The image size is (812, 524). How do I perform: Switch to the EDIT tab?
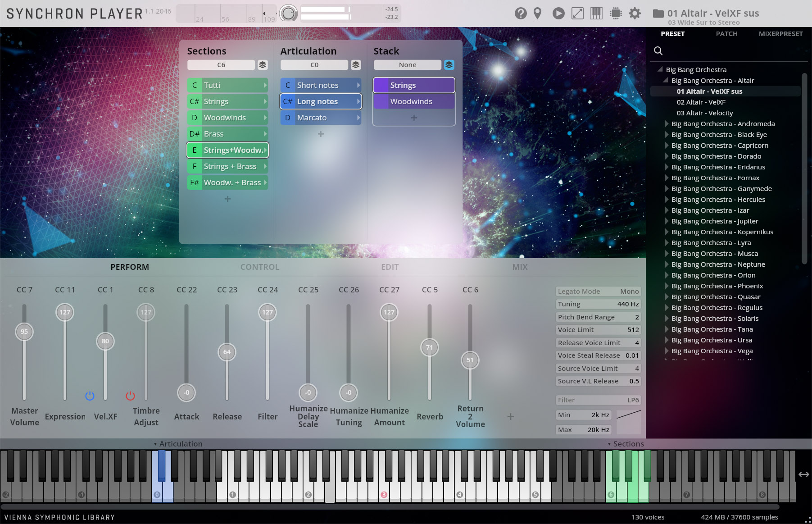pyautogui.click(x=390, y=267)
